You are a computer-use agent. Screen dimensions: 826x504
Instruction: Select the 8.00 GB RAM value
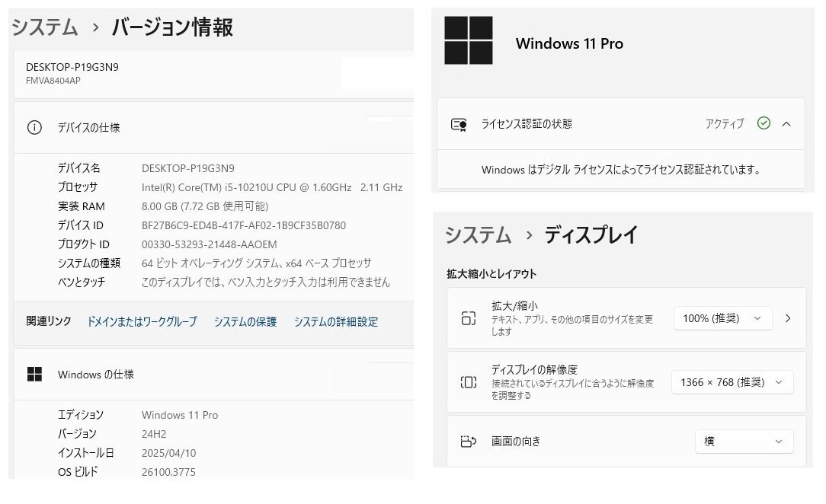click(x=205, y=206)
